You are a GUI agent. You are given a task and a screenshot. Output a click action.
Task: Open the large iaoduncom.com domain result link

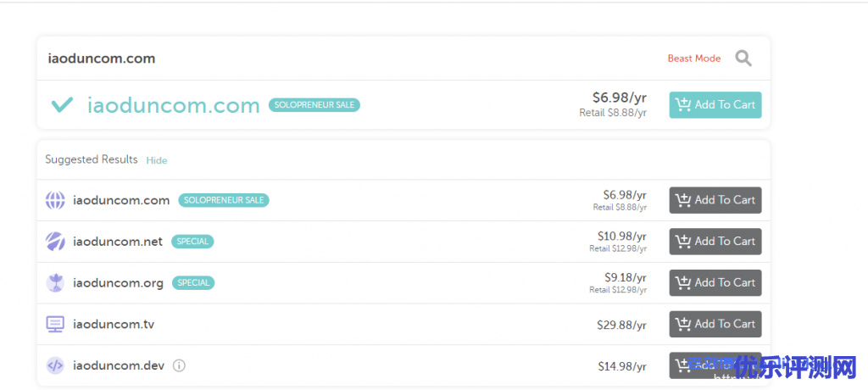coord(173,105)
